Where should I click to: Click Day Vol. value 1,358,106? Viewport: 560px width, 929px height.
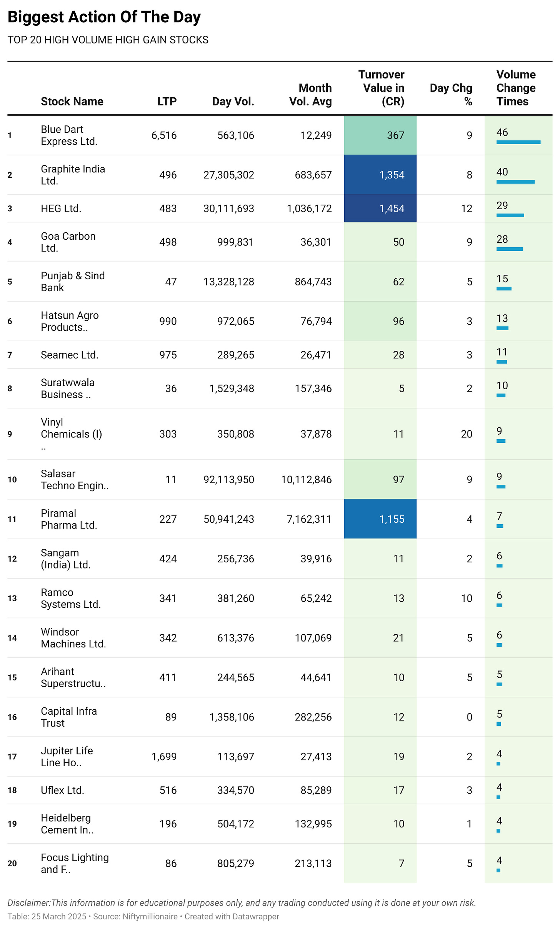pos(232,717)
